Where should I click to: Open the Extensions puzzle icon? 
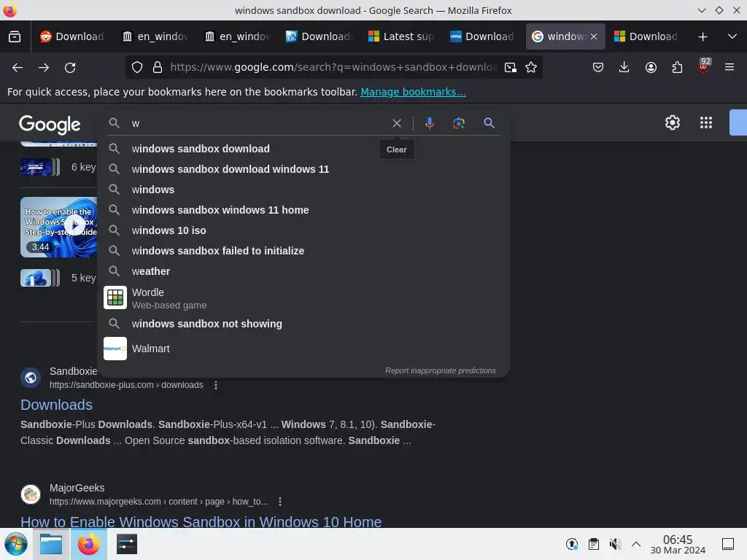(677, 68)
